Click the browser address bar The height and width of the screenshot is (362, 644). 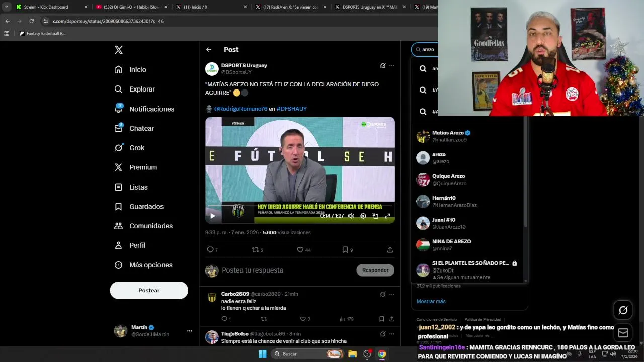point(236,21)
